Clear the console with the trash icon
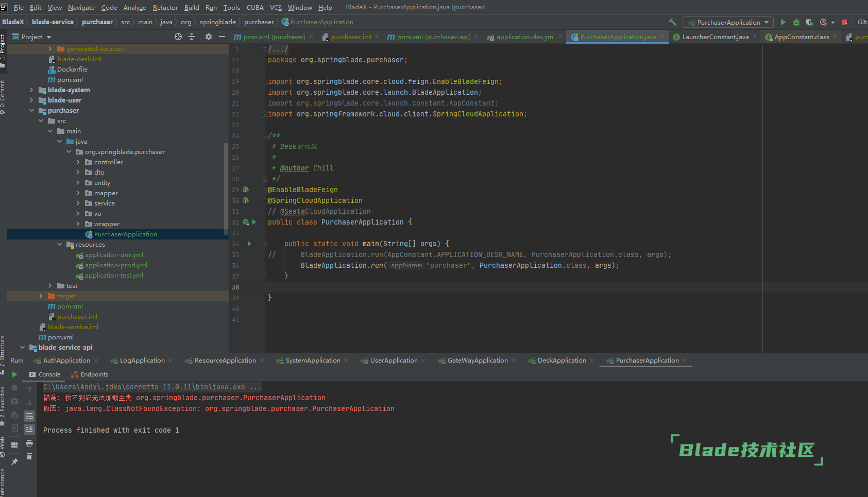Screen dimensions: 868x497 point(29,456)
